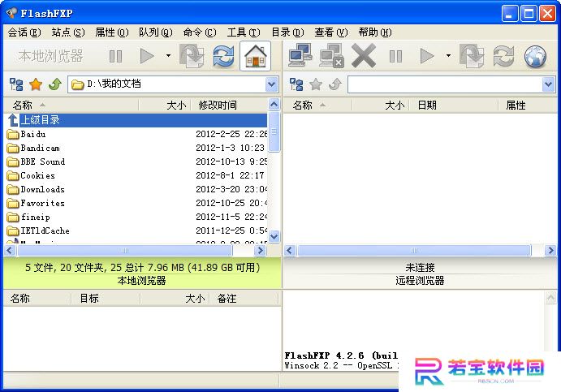Screen dimensions: 561x392
Task: Open the remote transfer options dropdown arrow
Action: click(448, 56)
